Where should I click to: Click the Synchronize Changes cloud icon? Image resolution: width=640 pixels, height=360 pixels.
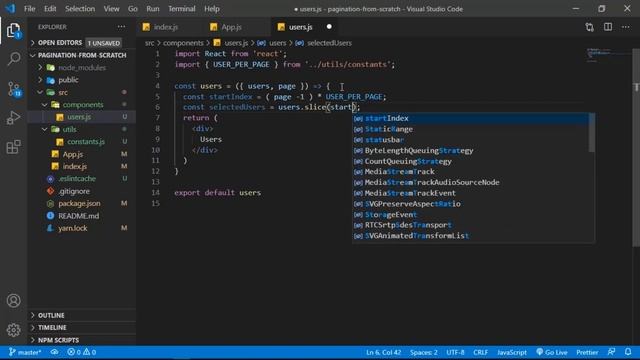click(x=54, y=352)
